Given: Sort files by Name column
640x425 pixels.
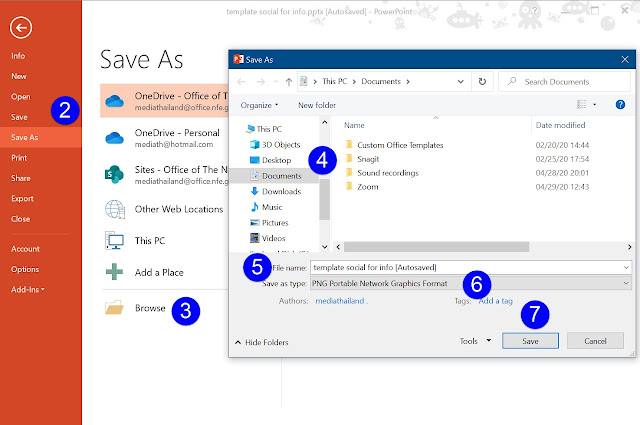Looking at the screenshot, I should coord(354,125).
